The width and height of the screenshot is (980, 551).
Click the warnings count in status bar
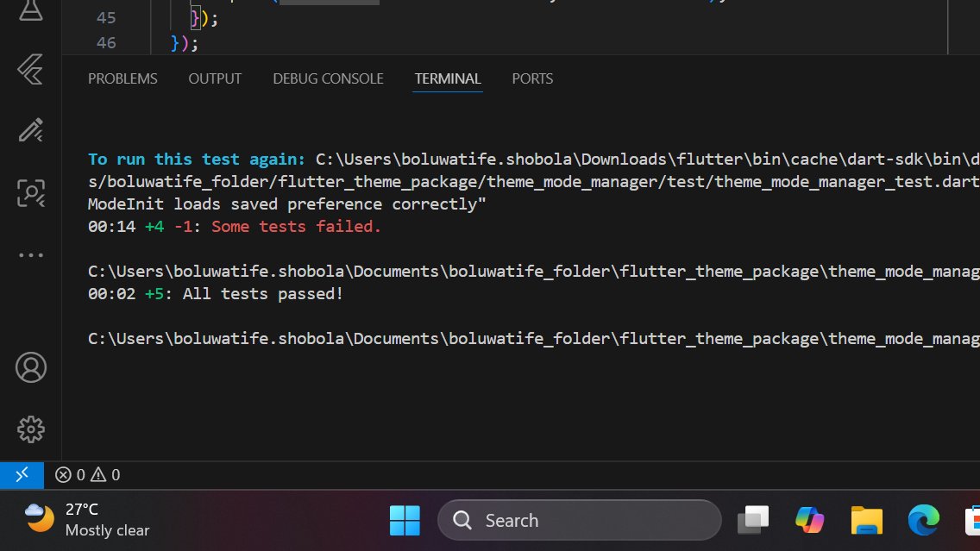[x=105, y=474]
